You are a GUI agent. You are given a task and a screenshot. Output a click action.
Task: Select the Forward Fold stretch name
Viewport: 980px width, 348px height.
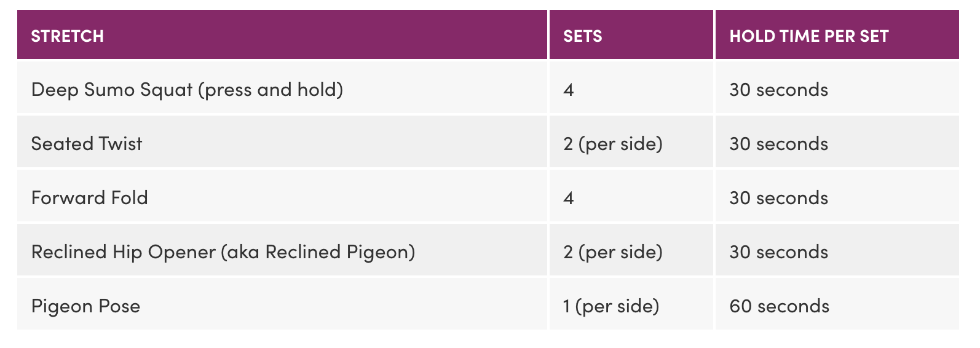90,198
